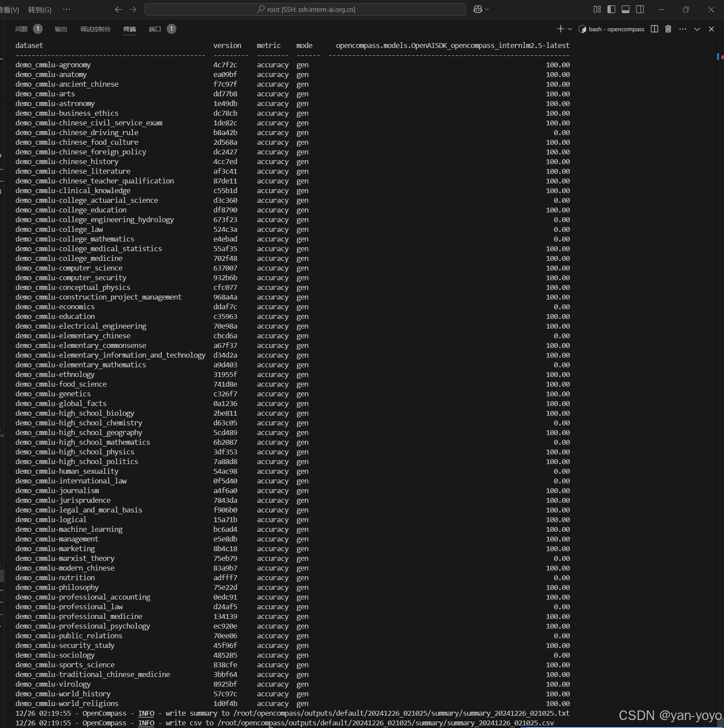Screen dimensions: 724x728
Task: Switch to the 输出 panel tab
Action: pyautogui.click(x=61, y=29)
